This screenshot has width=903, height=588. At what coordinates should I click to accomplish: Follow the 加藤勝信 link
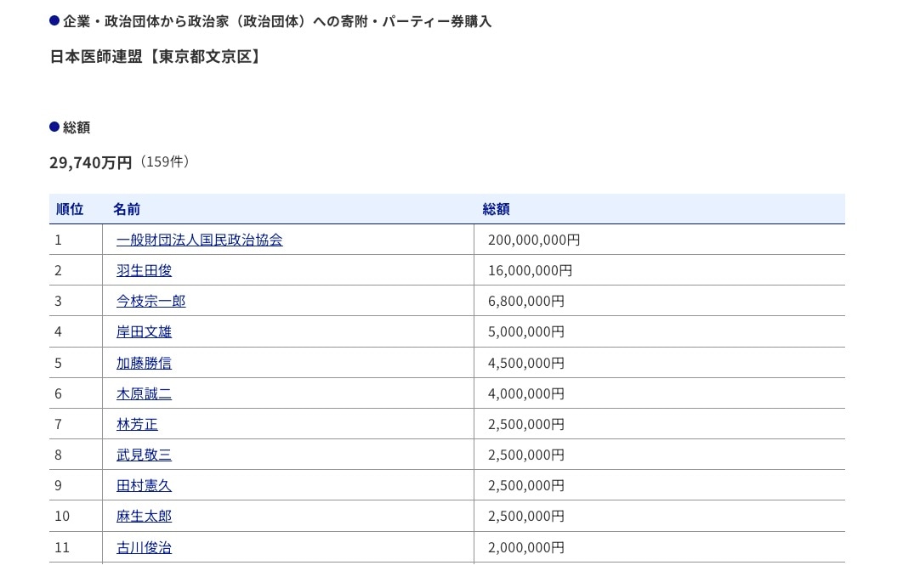(144, 363)
